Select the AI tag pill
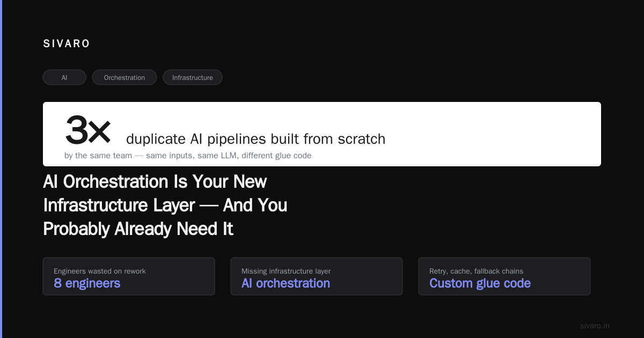The width and height of the screenshot is (644, 338). [x=64, y=77]
